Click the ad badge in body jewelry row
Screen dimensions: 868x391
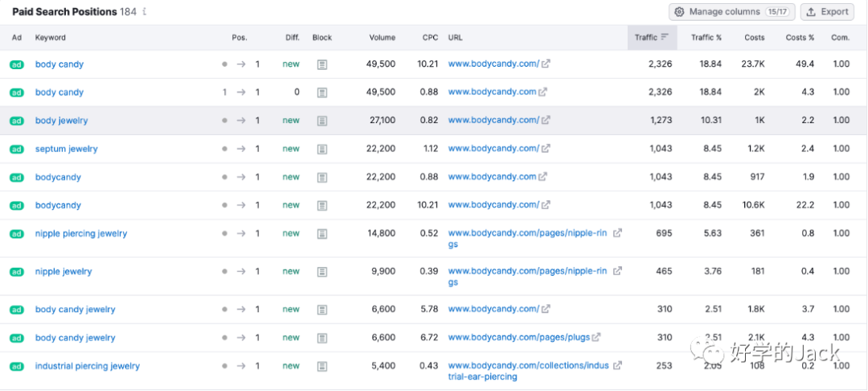coord(17,121)
